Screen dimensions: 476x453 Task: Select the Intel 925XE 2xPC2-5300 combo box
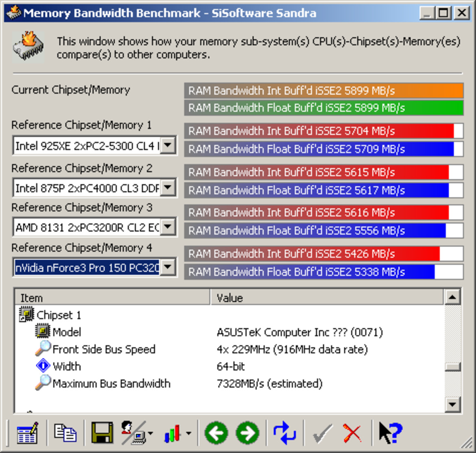coord(94,146)
